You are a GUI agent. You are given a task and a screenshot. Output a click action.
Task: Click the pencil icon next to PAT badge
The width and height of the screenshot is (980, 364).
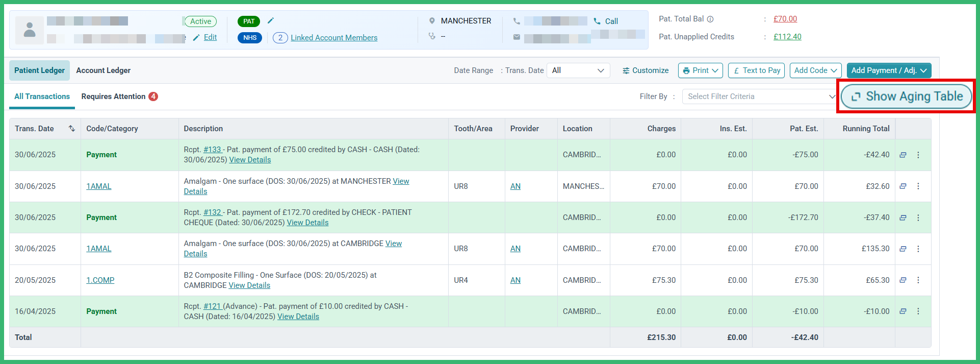pos(271,21)
